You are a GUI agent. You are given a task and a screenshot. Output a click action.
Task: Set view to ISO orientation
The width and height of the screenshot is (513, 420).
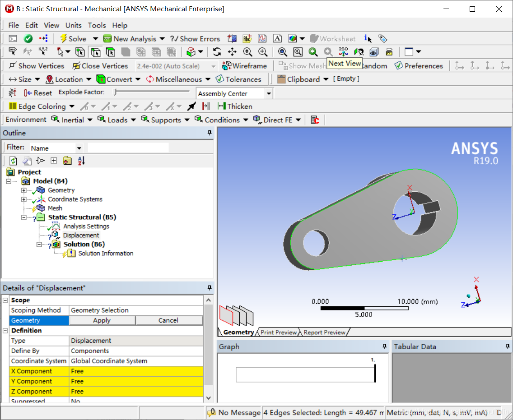(344, 52)
